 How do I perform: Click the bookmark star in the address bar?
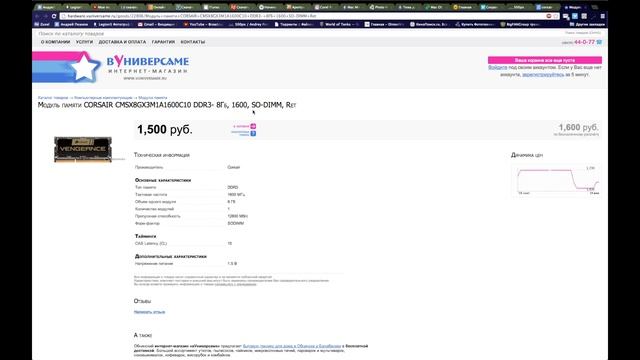pos(556,16)
